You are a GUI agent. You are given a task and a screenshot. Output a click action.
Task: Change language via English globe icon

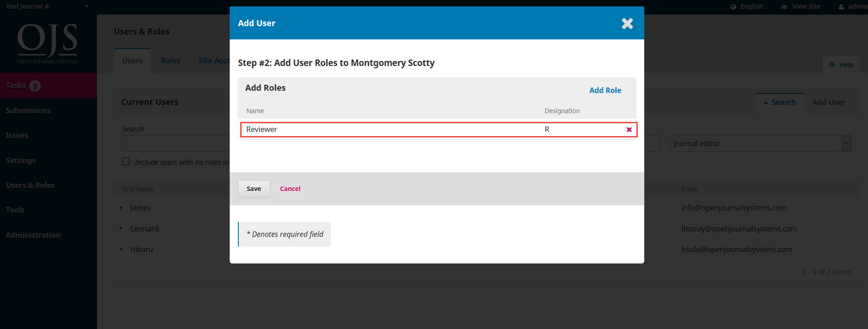point(747,6)
